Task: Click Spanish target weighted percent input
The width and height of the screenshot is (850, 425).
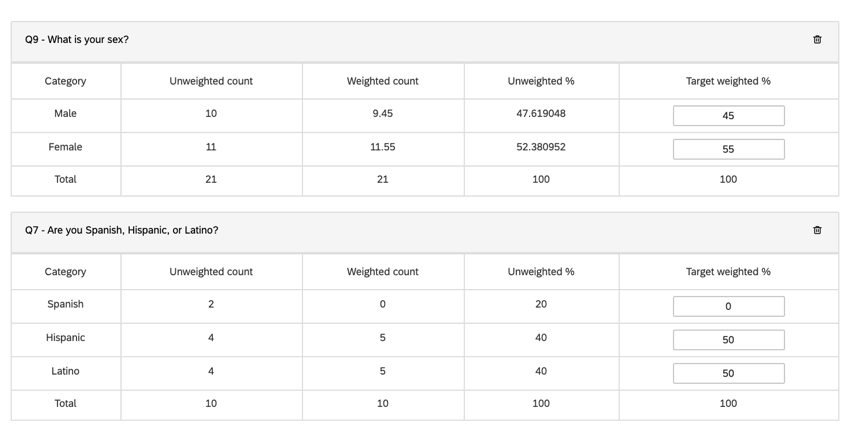Action: click(x=728, y=306)
